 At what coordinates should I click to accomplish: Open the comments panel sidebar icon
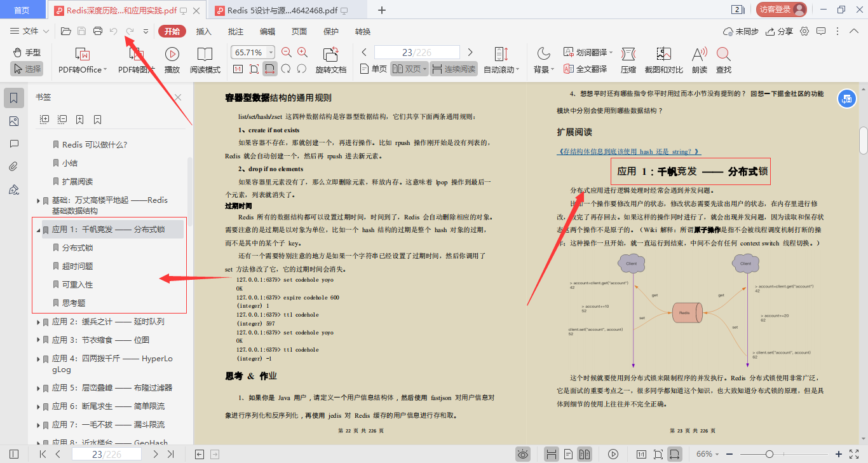(14, 144)
